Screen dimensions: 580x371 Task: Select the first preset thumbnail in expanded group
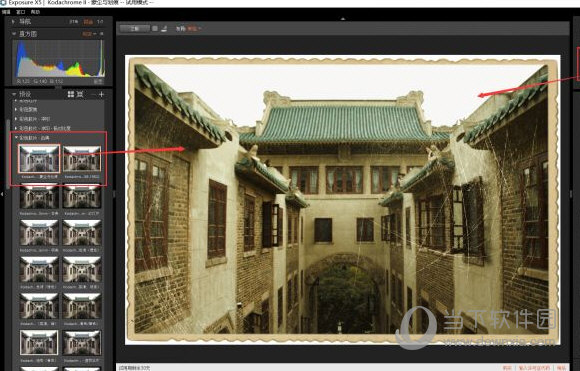(39, 159)
